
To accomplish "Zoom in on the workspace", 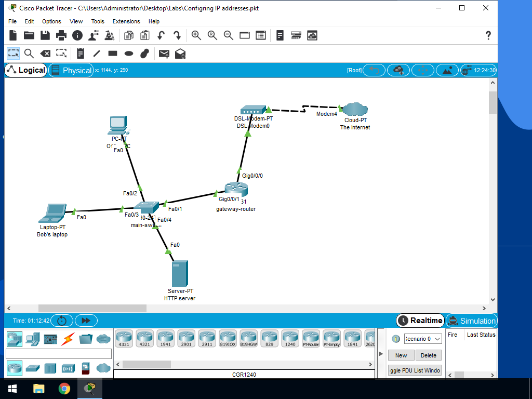I will [196, 35].
